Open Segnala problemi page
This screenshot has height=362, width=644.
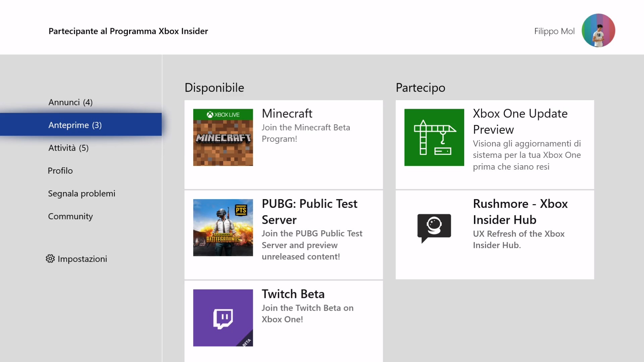tap(81, 193)
